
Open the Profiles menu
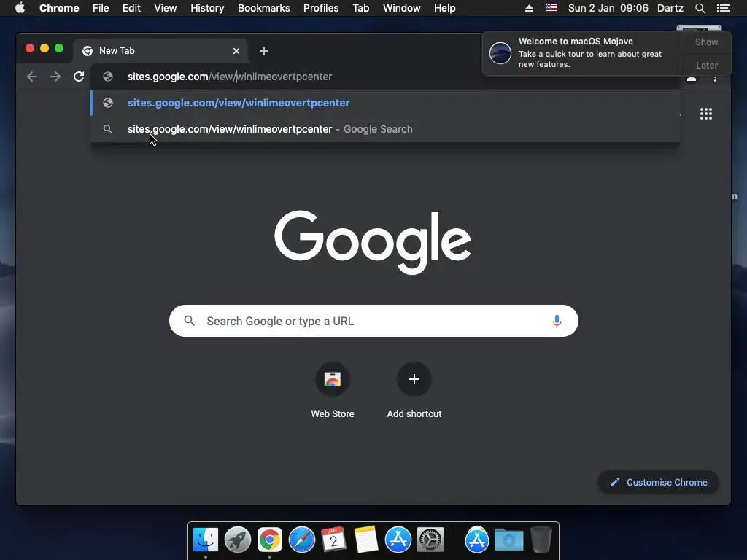(321, 8)
